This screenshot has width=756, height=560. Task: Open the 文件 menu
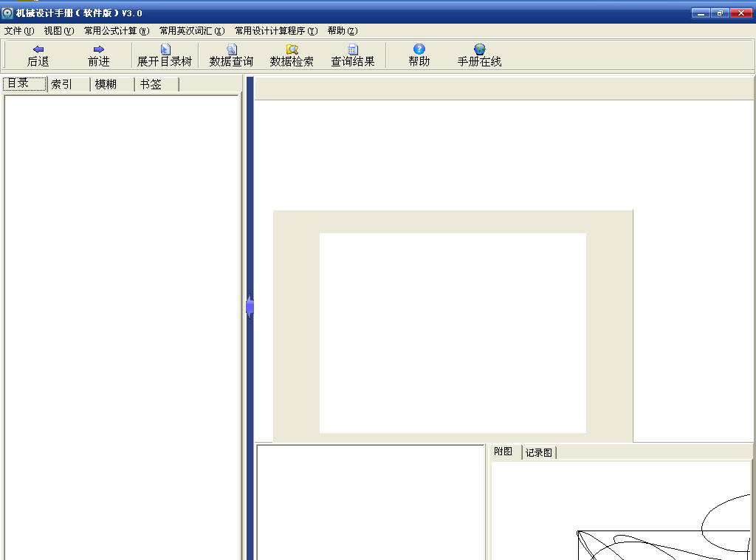coord(19,31)
